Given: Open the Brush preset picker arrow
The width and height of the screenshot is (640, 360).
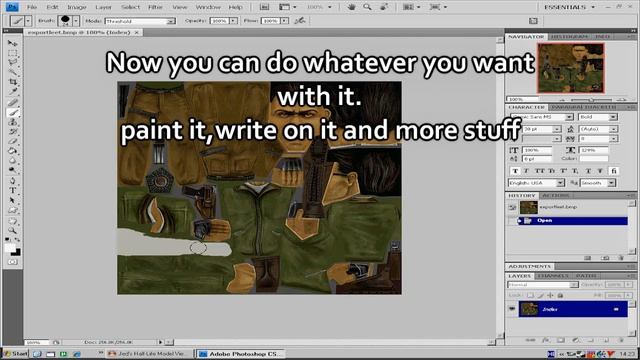Looking at the screenshot, I should 76,20.
